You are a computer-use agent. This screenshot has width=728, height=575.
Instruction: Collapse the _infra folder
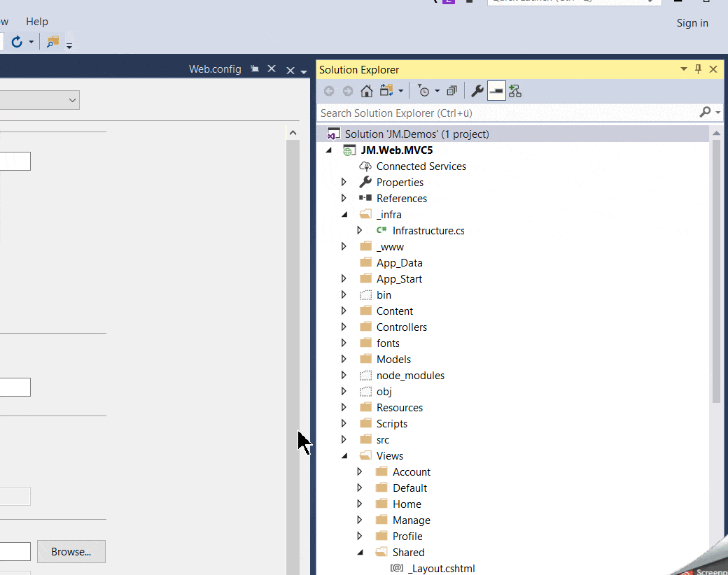[x=344, y=215]
